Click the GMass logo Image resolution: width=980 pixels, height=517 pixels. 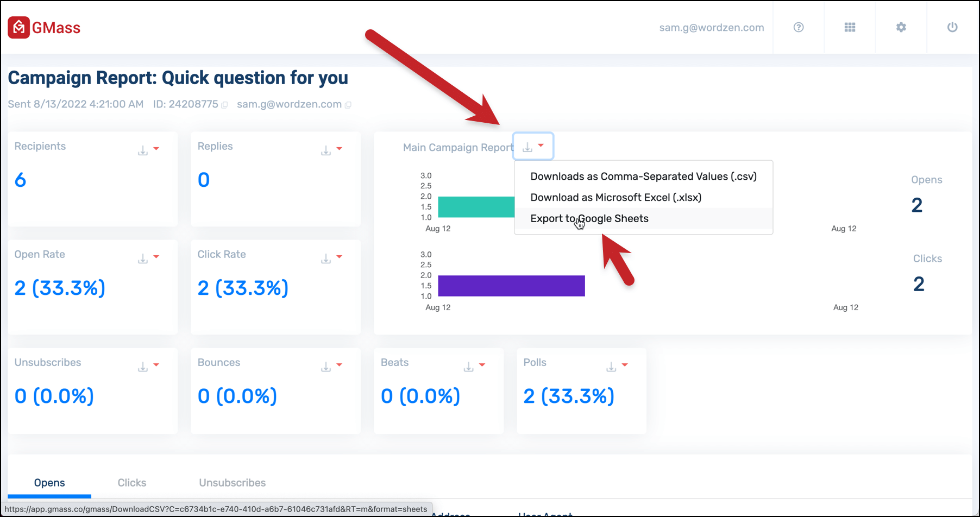pyautogui.click(x=44, y=28)
